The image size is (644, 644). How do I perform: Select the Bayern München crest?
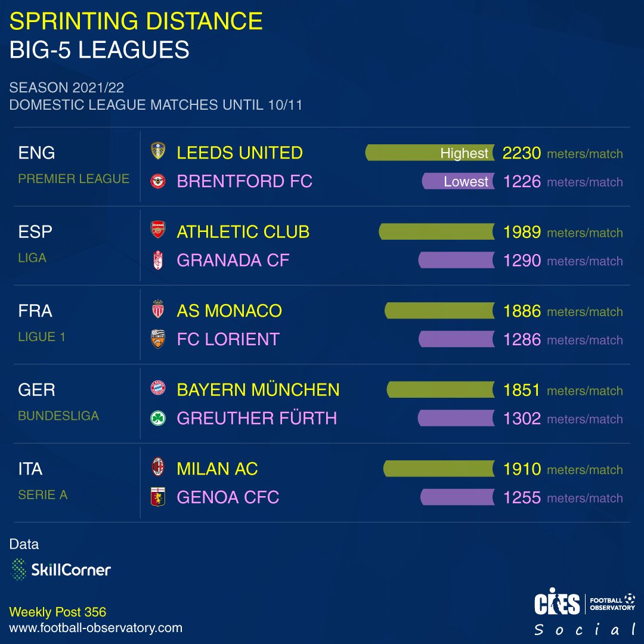(157, 389)
